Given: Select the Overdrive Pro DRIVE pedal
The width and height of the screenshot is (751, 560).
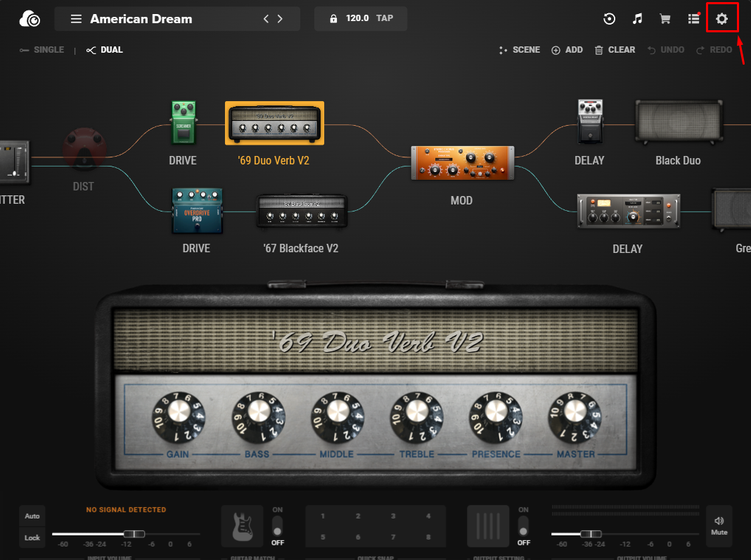Looking at the screenshot, I should [x=197, y=211].
